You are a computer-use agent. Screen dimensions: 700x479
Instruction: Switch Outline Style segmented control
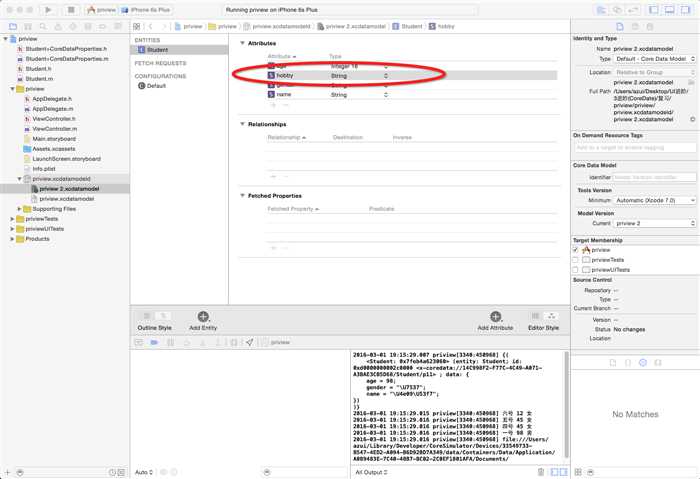[x=155, y=316]
